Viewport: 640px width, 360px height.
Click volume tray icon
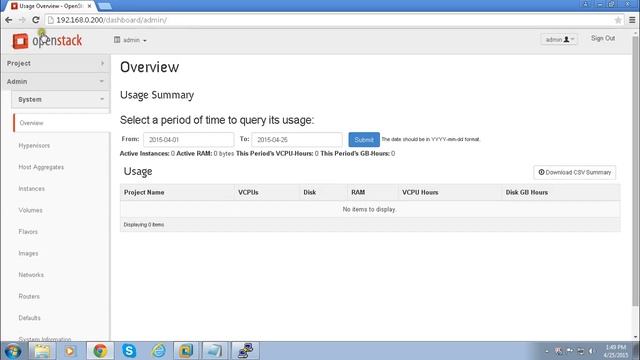591,351
